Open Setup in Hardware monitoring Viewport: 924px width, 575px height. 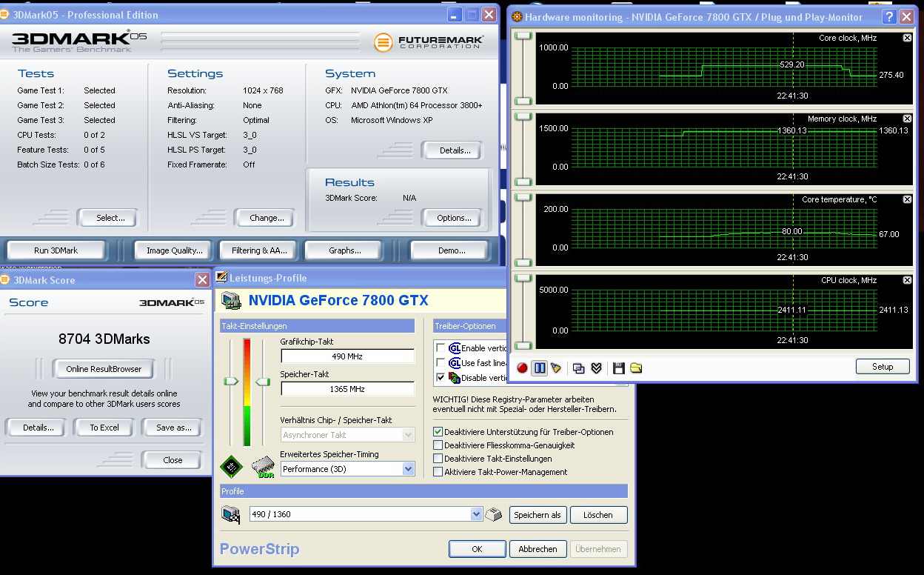click(x=883, y=367)
